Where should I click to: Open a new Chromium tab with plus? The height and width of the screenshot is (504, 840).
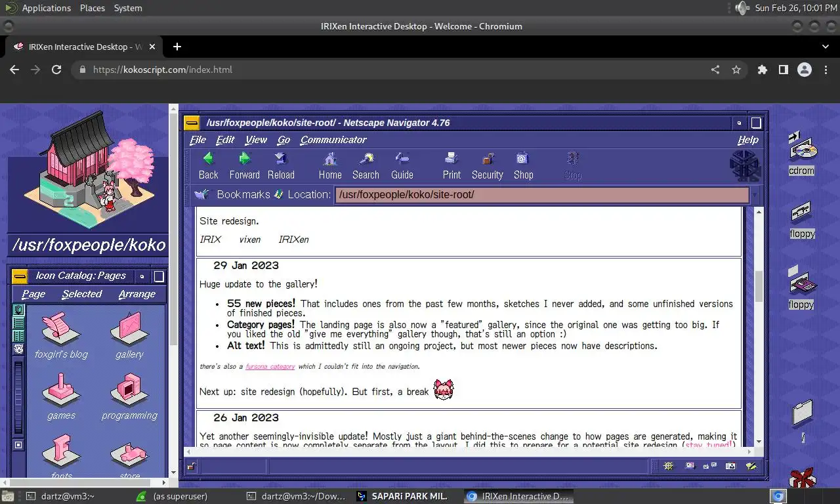[x=177, y=47]
